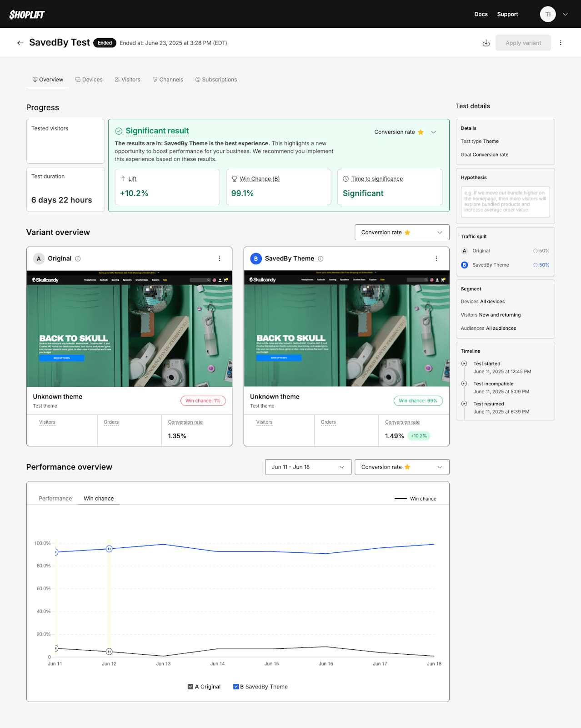Image resolution: width=581 pixels, height=728 pixels.
Task: Click the 1.35% conversion rate value
Action: click(x=177, y=436)
